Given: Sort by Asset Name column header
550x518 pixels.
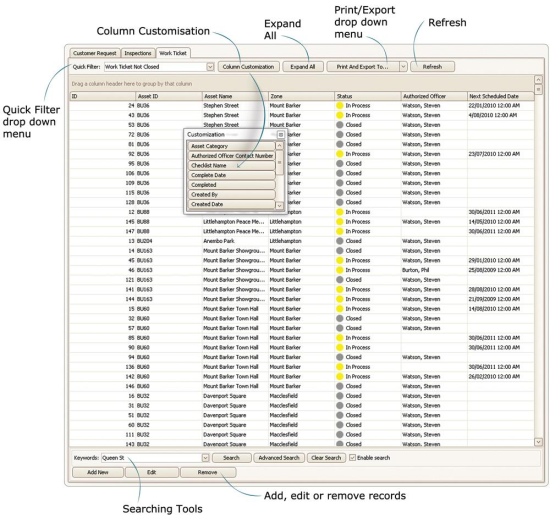Looking at the screenshot, I should pyautogui.click(x=235, y=96).
